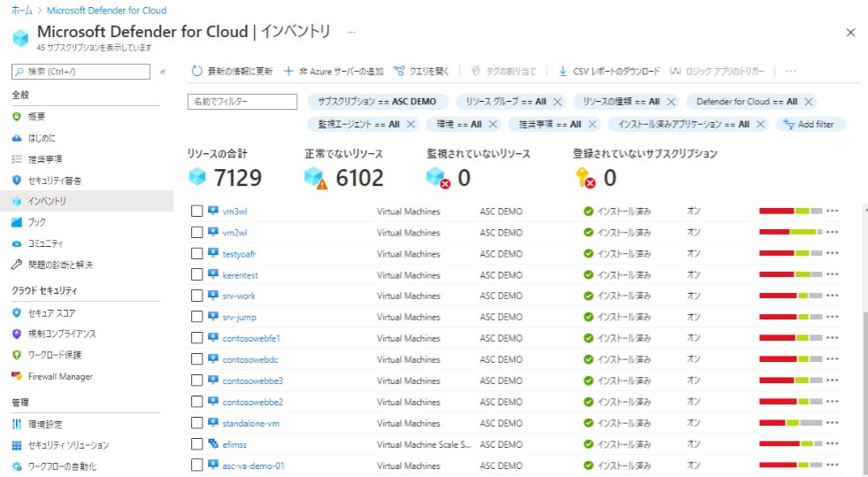The width and height of the screenshot is (868, 477).
Task: Click the wrench icon beside 問題の診断と解決
Action: click(x=17, y=265)
